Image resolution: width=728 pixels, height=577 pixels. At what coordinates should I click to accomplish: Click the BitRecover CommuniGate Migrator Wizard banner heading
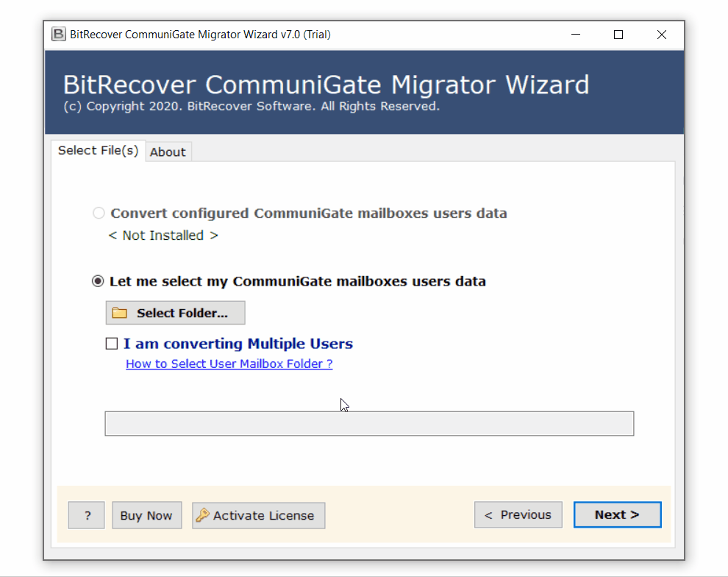326,85
